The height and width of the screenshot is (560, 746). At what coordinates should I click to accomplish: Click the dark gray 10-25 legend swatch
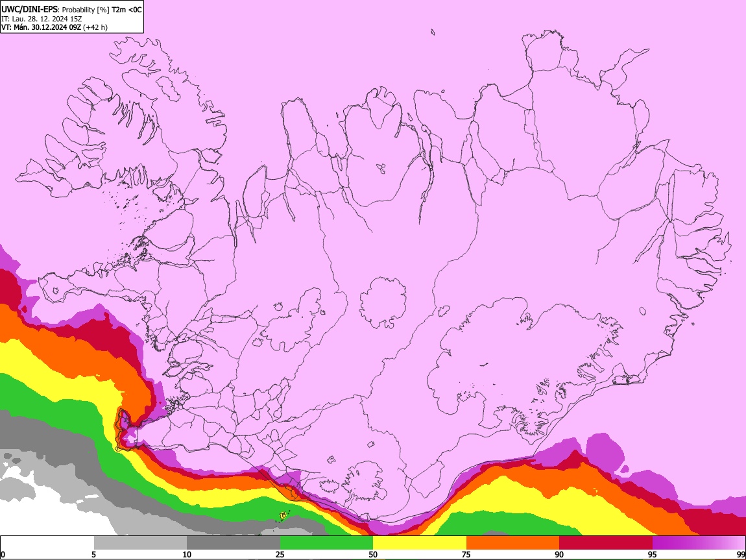[x=233, y=543]
